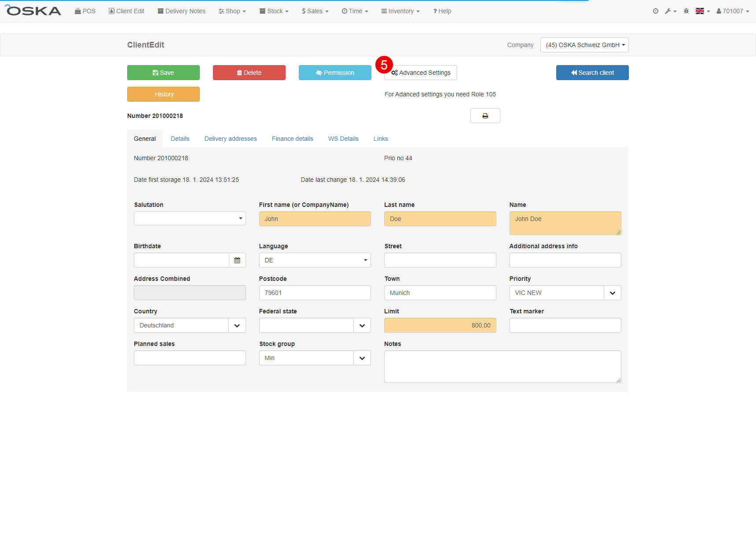
Task: Focus the Text marker input
Action: (x=565, y=325)
